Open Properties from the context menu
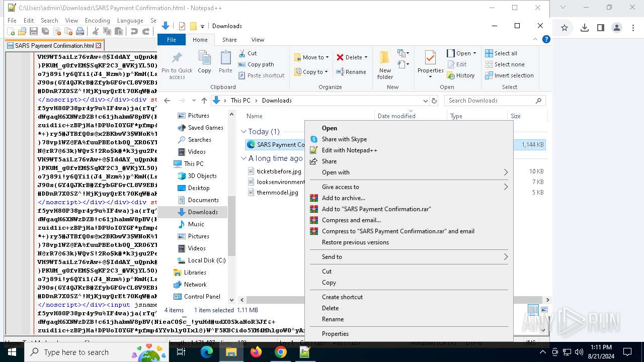Viewport: 644px width, 362px height. [409, 334]
